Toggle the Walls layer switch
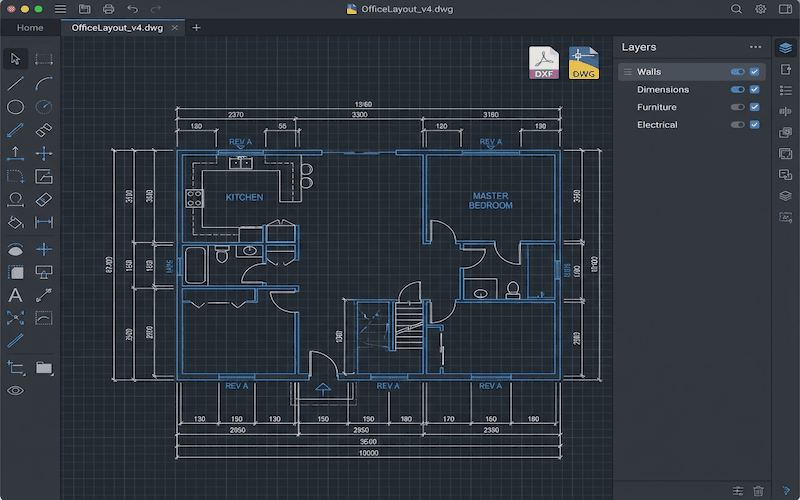 click(737, 72)
